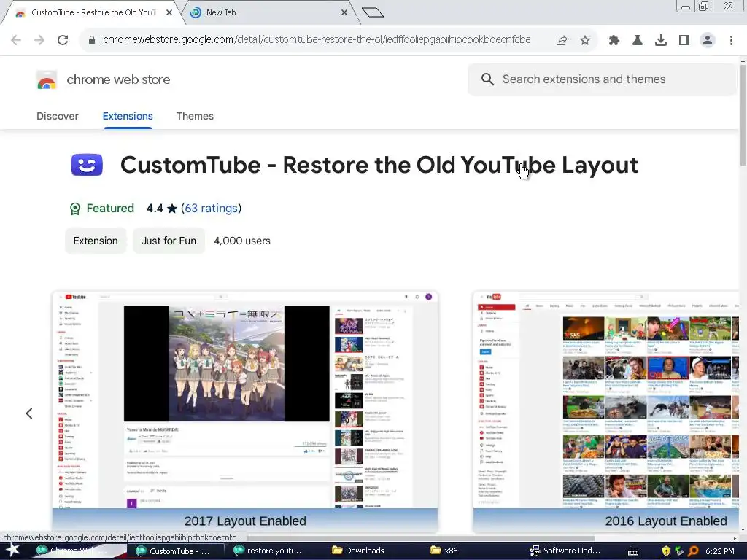This screenshot has height=560, width=747.
Task: Open Chrome Labs flask icon
Action: pos(638,41)
